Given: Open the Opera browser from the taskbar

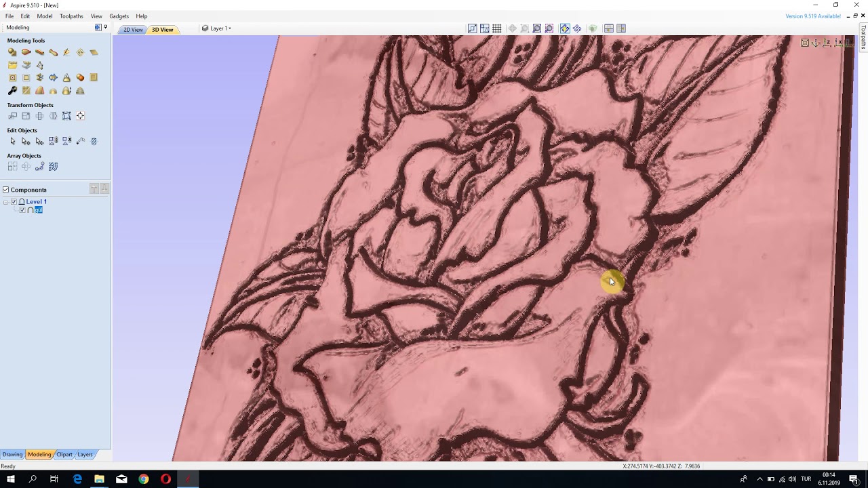Looking at the screenshot, I should point(165,479).
